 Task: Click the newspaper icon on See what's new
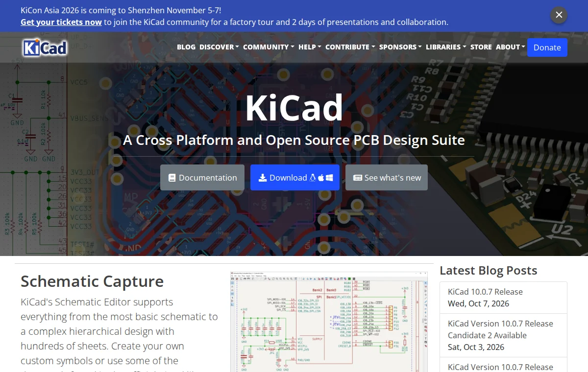point(358,178)
